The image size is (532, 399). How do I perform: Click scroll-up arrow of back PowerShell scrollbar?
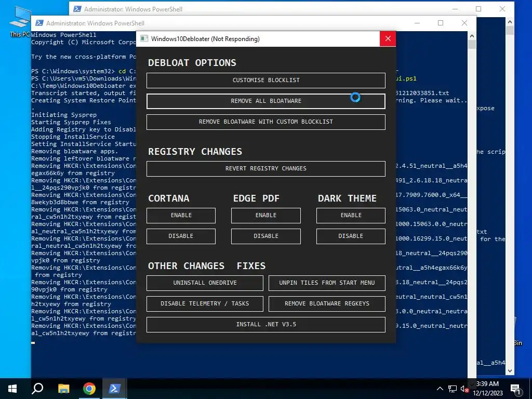click(x=510, y=21)
